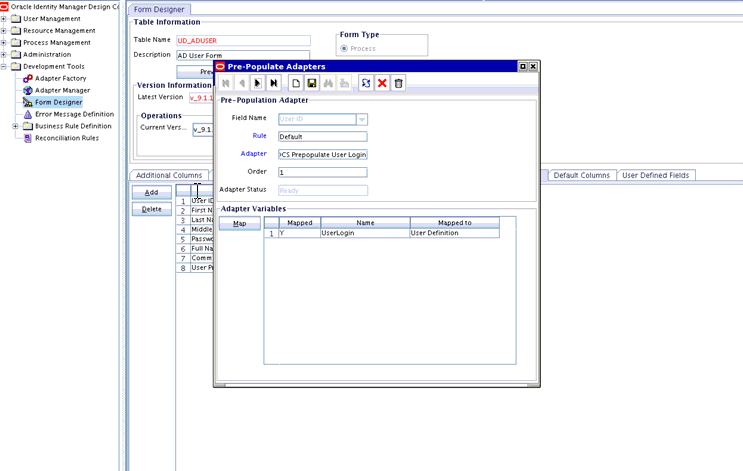The width and height of the screenshot is (743, 471).
Task: Click the Map button
Action: coord(239,223)
